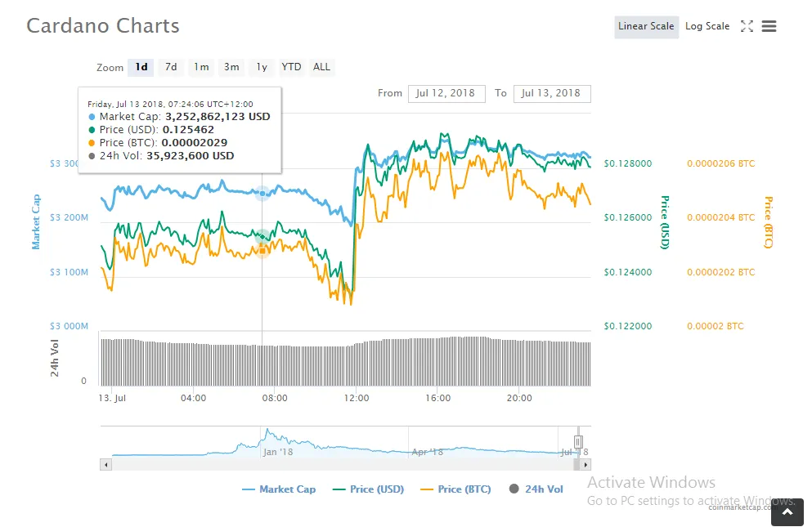Click the highlighted Price (BTC) data point
The image size is (812, 527).
click(x=262, y=251)
